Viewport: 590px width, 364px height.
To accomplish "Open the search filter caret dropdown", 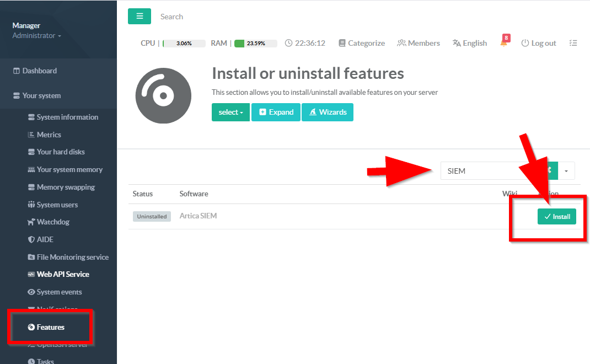I will click(x=566, y=171).
